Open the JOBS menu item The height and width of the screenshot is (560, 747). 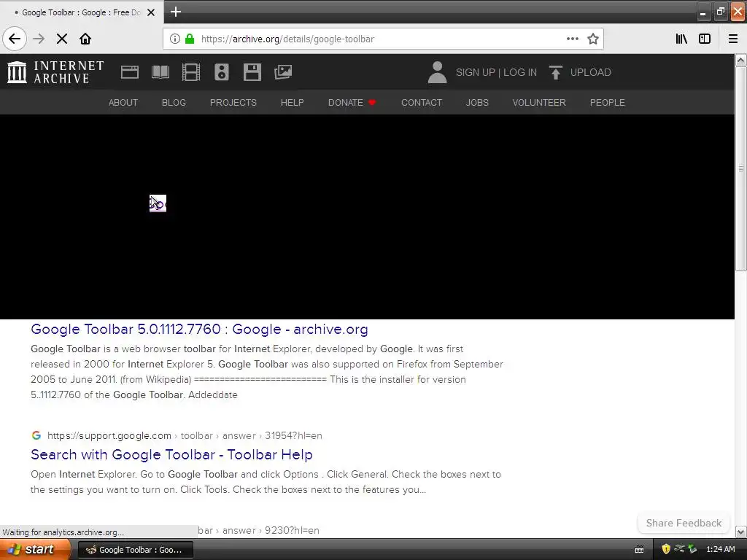tap(477, 102)
